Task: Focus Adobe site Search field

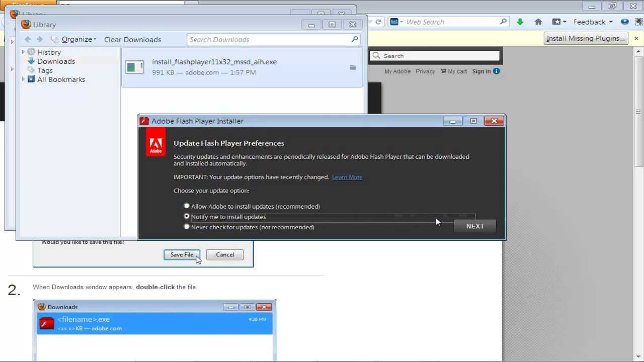Action: click(435, 56)
